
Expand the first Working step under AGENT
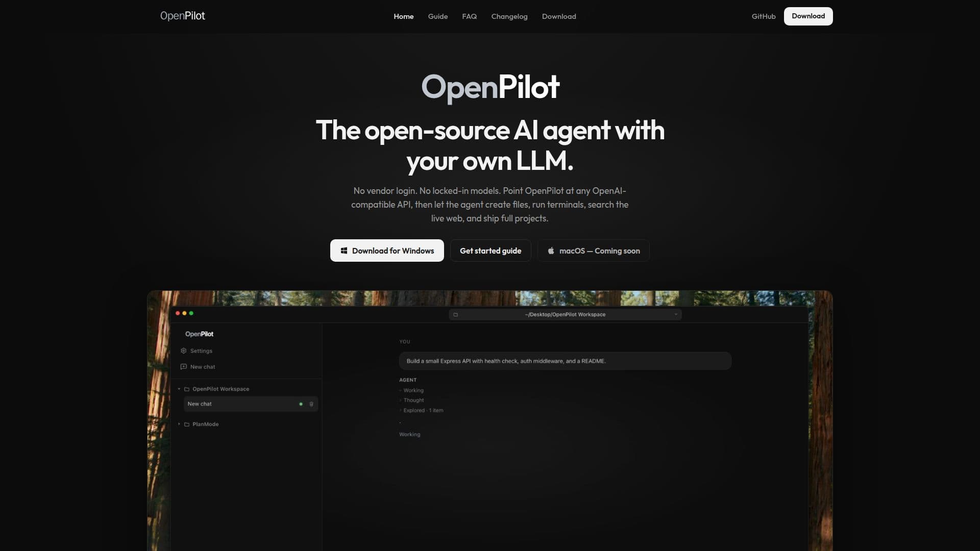tap(411, 390)
